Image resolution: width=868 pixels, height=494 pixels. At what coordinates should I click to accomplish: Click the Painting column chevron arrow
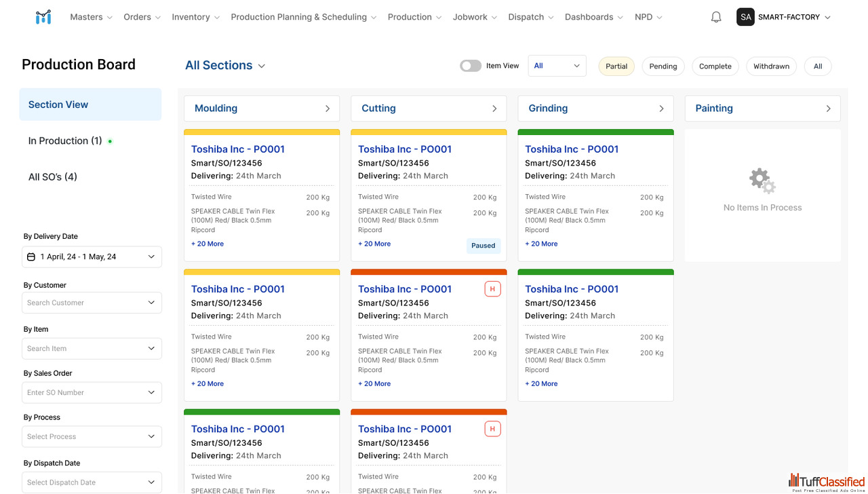pyautogui.click(x=828, y=109)
